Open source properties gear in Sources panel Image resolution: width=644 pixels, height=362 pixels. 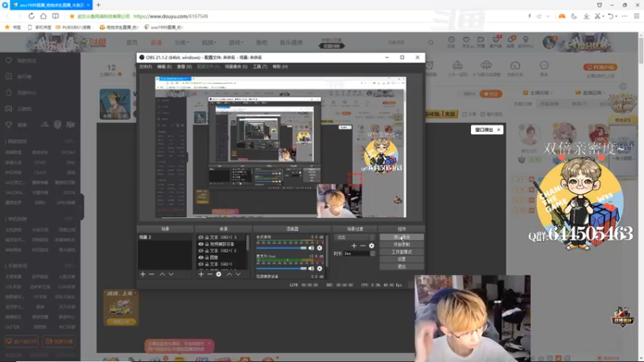tap(218, 274)
